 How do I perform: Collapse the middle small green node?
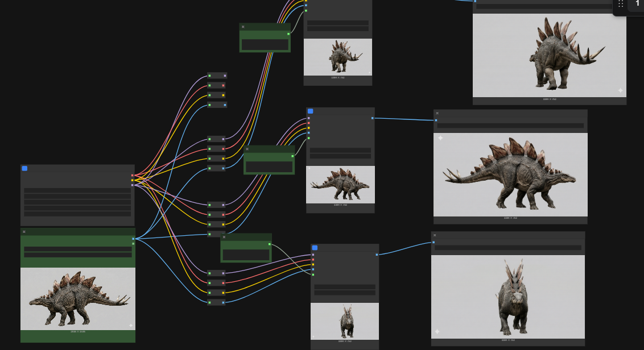(247, 149)
